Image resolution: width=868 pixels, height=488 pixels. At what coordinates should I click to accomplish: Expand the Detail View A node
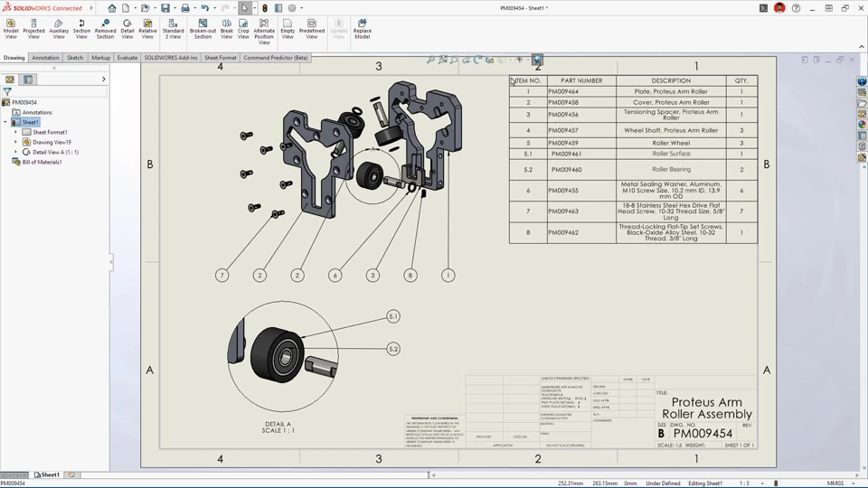click(15, 152)
